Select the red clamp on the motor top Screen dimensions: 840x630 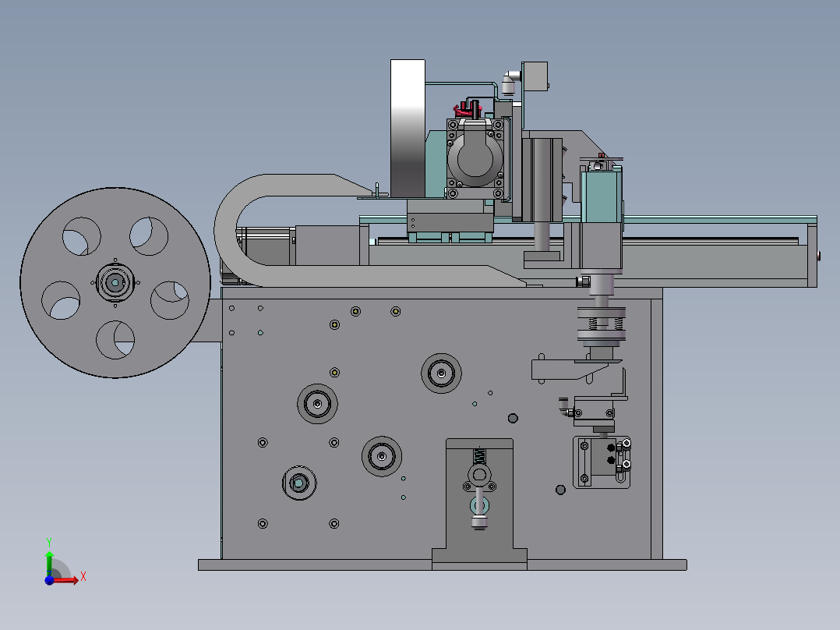point(468,111)
